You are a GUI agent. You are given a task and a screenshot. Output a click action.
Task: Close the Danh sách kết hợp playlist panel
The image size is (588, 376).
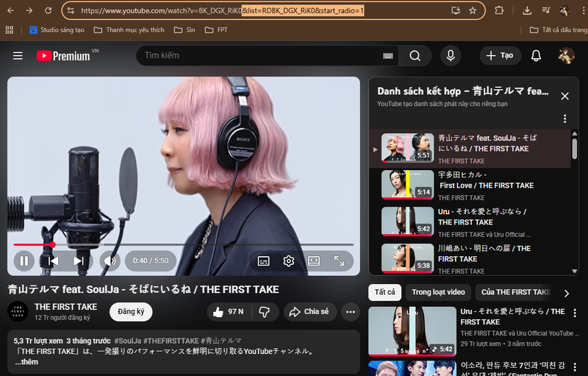point(564,96)
